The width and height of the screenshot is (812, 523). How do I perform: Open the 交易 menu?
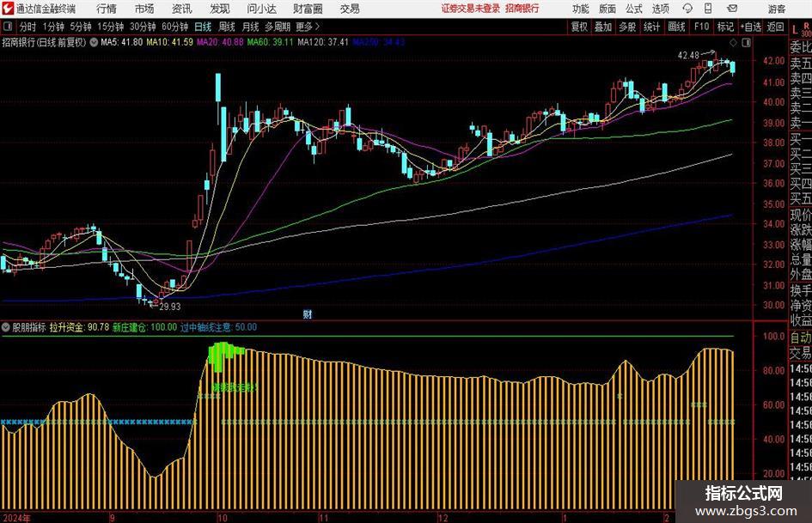350,9
